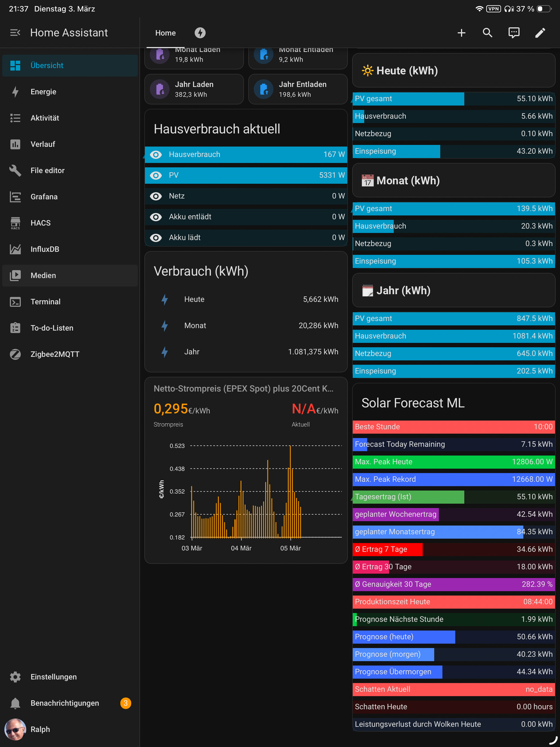The width and height of the screenshot is (560, 747).
Task: Open Ralph user profile
Action: click(x=40, y=729)
